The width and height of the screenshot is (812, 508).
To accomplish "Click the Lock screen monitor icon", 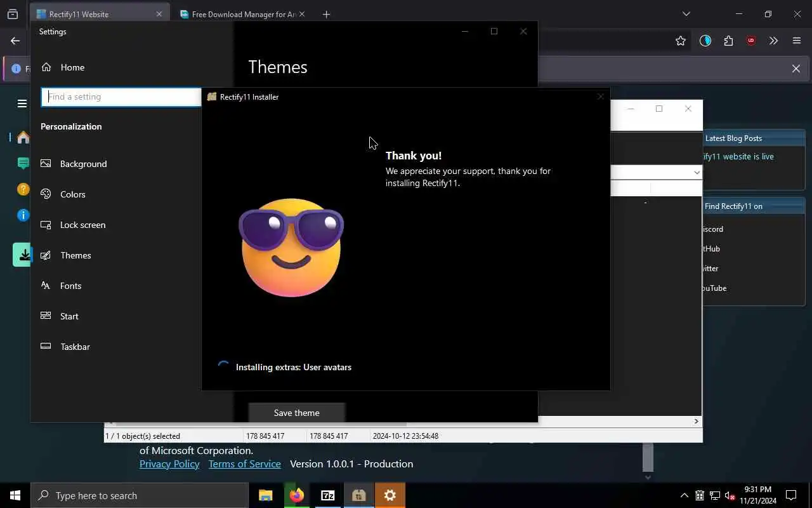I will click(46, 224).
